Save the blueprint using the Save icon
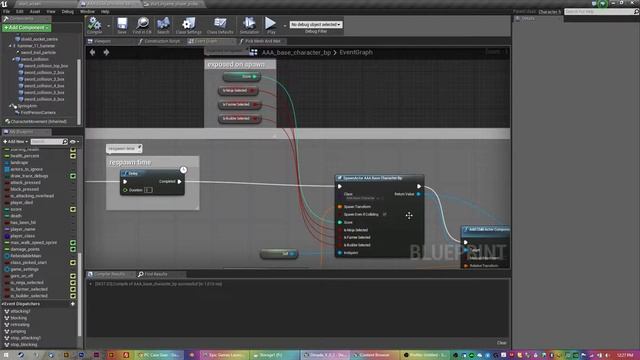The width and height of the screenshot is (640, 360). click(122, 25)
